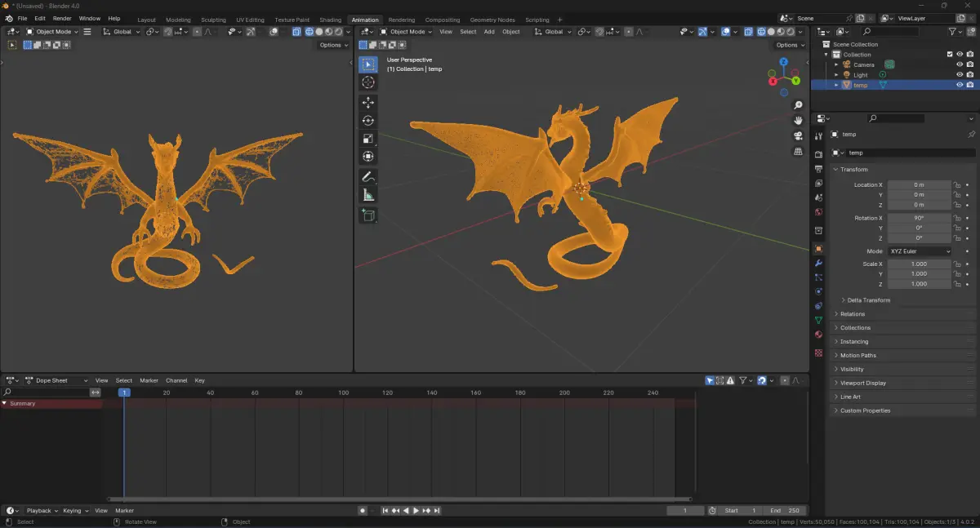Select the Select Box tool in viewport toolbar
The image size is (980, 528).
coord(368,64)
